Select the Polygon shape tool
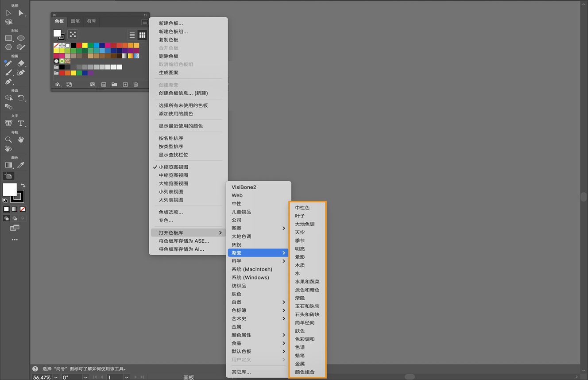The width and height of the screenshot is (588, 380). [x=8, y=47]
